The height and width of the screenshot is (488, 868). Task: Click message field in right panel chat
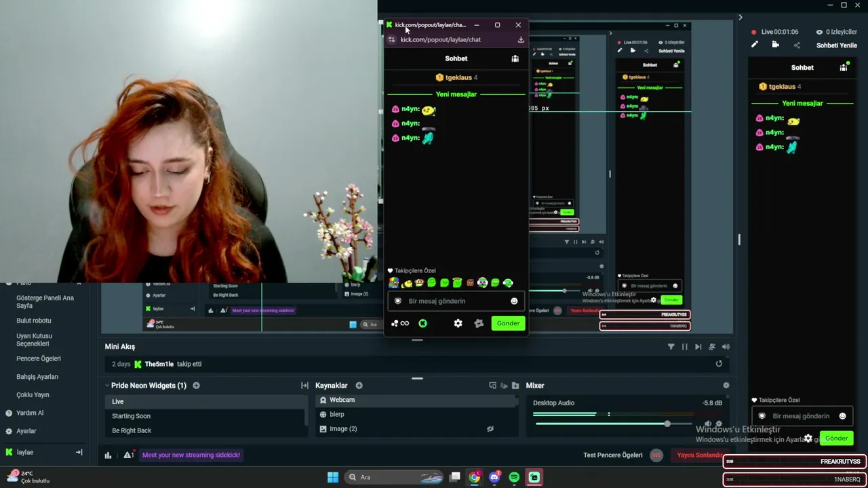802,416
